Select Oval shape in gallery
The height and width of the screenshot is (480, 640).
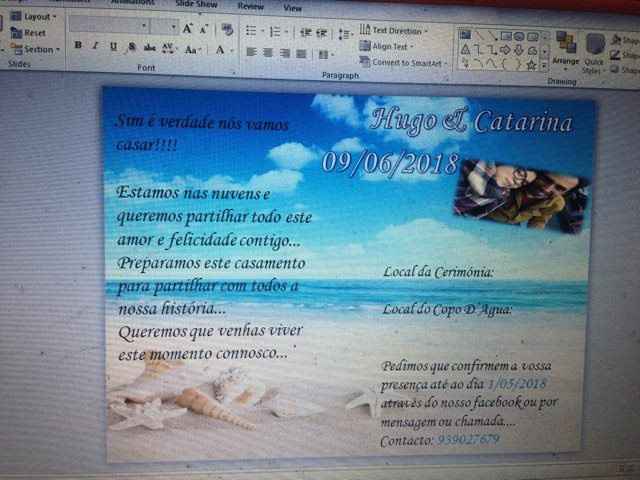pyautogui.click(x=519, y=37)
